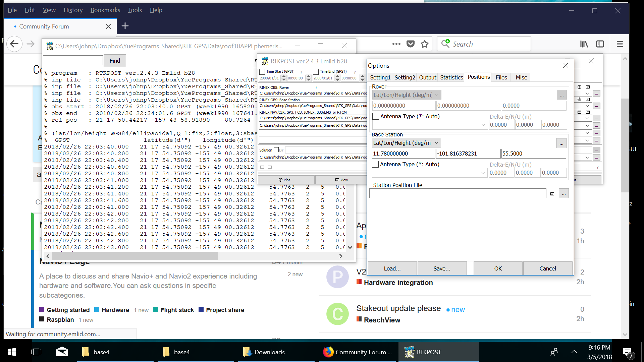Open the Statistics tab in Options

(x=451, y=77)
